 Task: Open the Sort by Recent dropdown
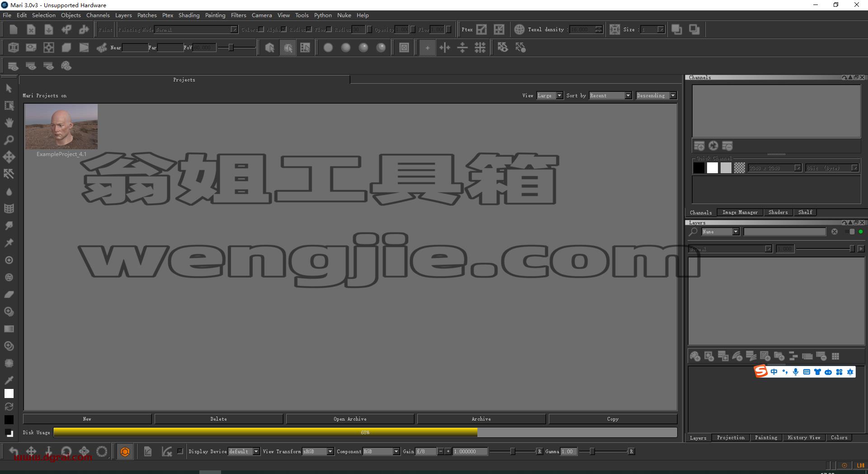point(610,95)
